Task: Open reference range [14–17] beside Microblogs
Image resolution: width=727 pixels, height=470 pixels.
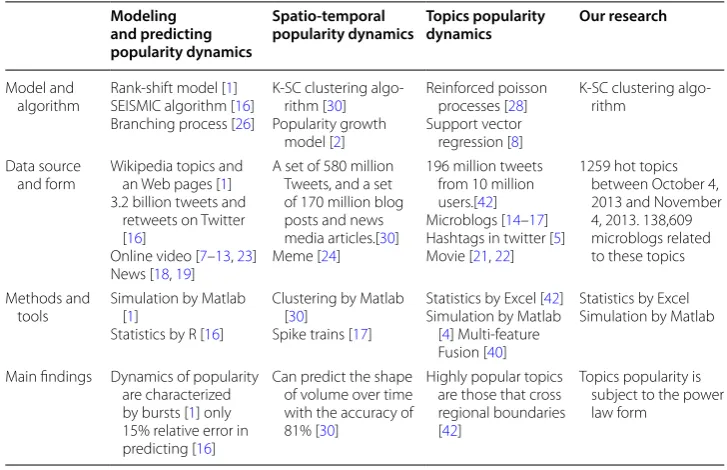Action: tap(524, 220)
